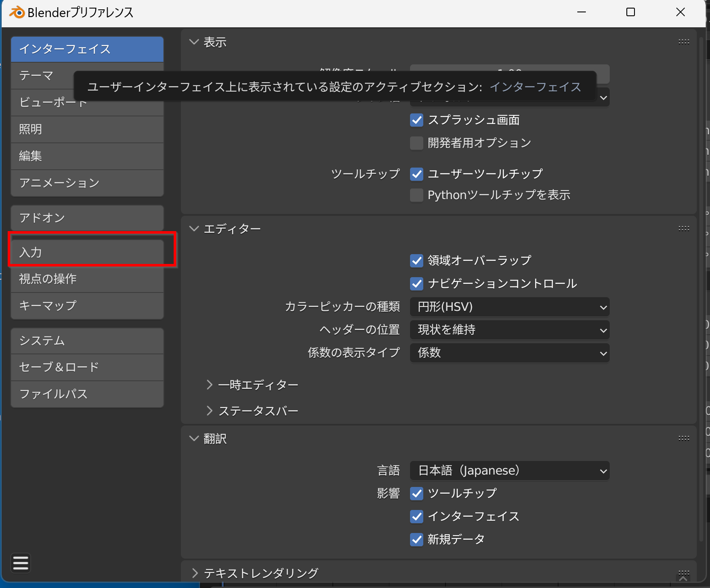
Task: Toggle translation ツールチップ checkbox
Action: click(416, 493)
